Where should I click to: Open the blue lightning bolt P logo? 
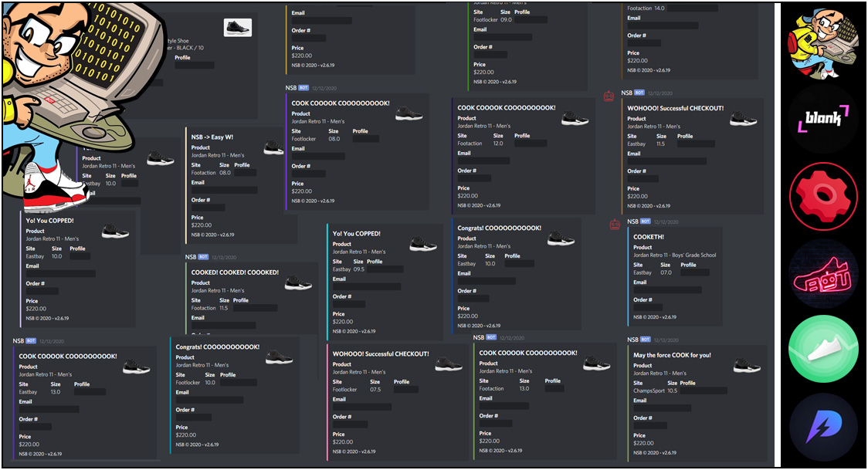tap(823, 428)
